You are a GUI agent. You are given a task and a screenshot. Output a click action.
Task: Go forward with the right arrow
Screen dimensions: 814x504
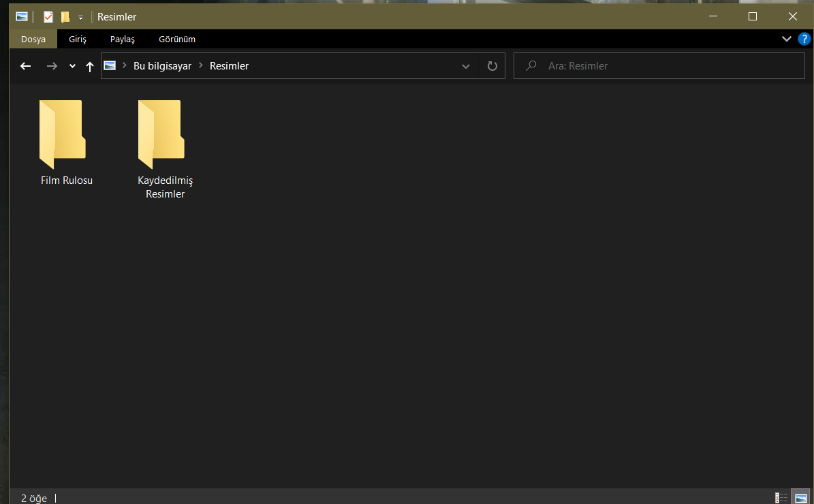tap(52, 66)
